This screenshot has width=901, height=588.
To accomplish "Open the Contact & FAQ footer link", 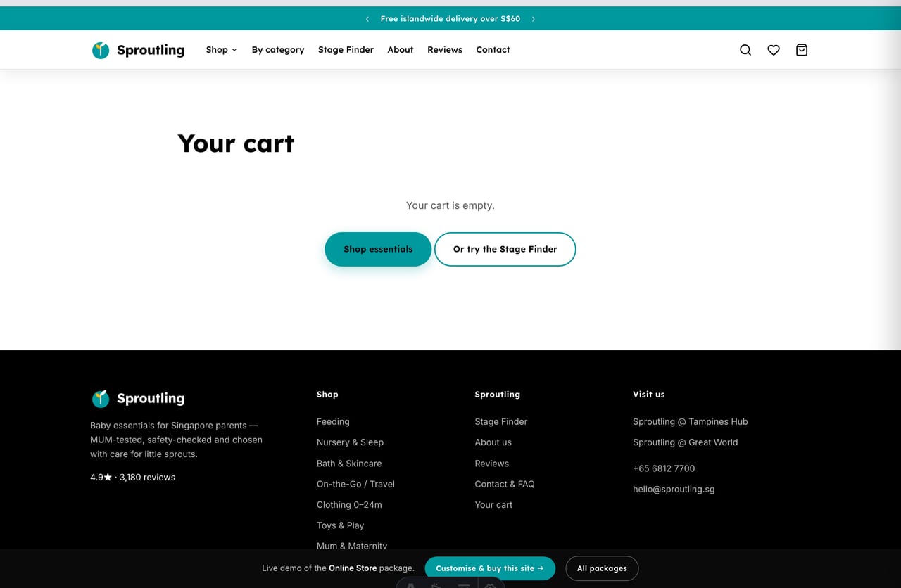I will 505,484.
